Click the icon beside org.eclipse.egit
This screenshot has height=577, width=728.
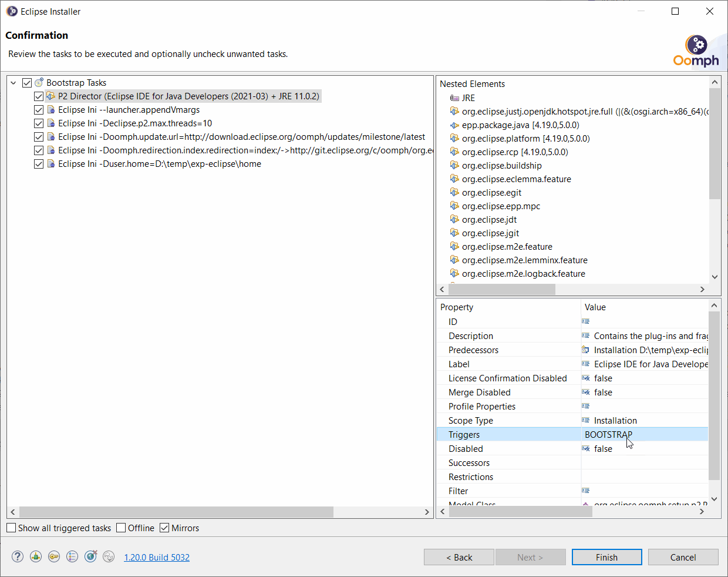[x=454, y=193]
